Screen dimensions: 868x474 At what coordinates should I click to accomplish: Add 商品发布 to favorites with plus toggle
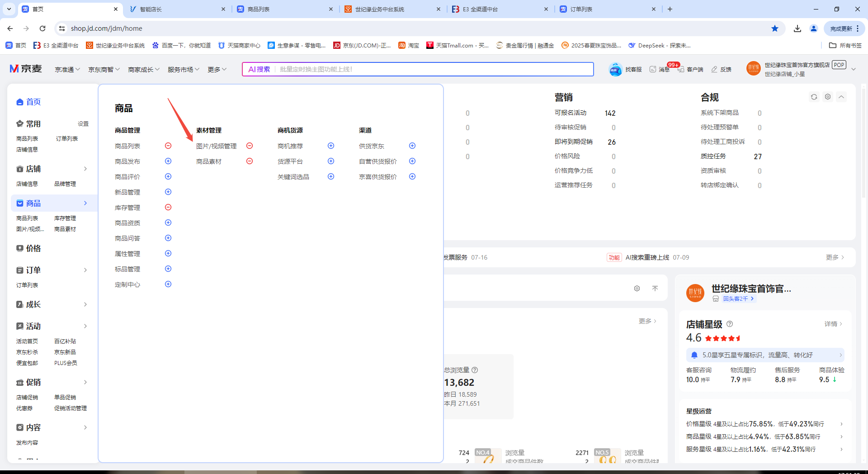tap(168, 161)
